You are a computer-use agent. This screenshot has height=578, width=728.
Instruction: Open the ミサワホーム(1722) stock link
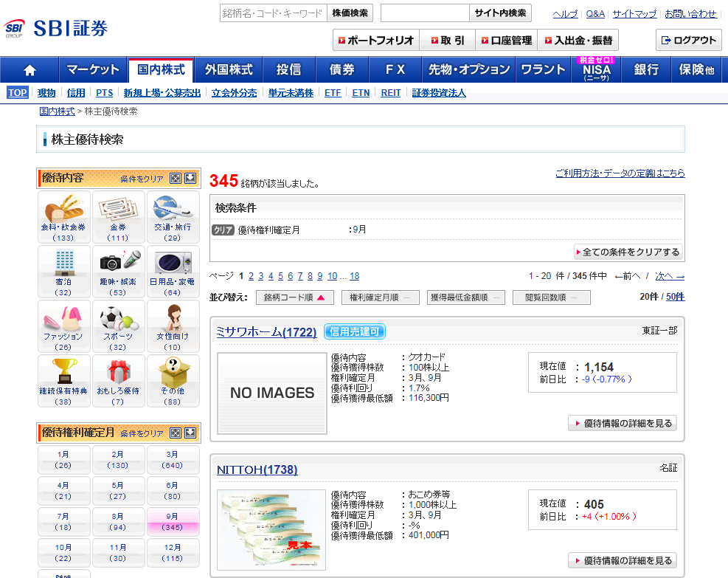point(266,332)
